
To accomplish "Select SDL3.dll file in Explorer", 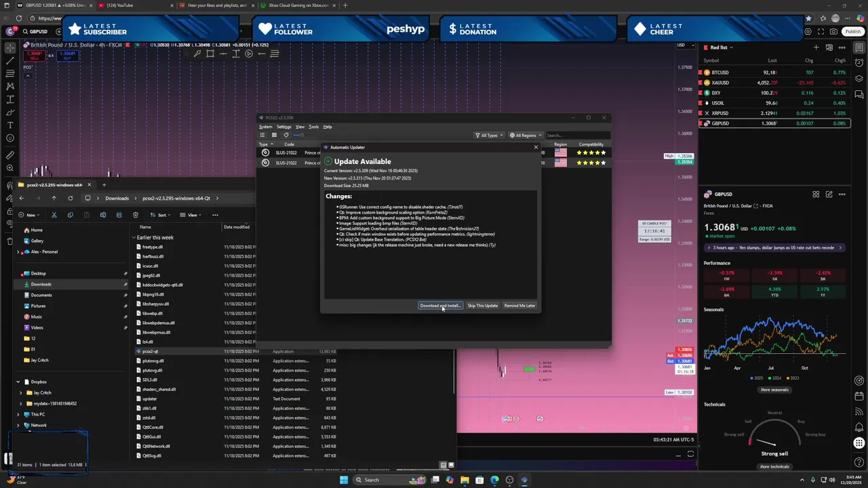I will point(149,380).
